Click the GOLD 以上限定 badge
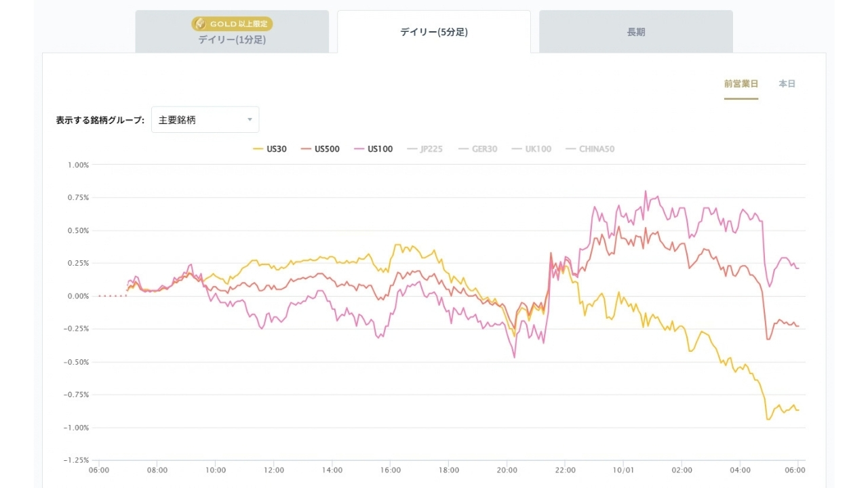 pos(232,24)
